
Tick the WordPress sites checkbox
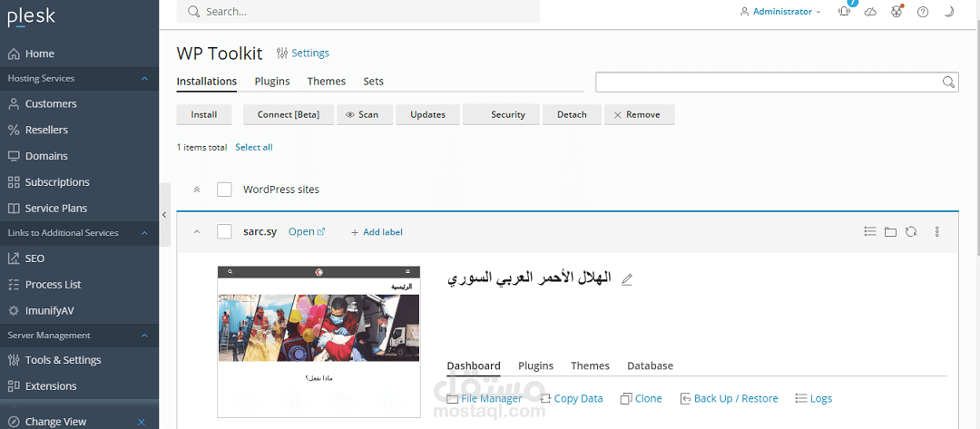[224, 190]
